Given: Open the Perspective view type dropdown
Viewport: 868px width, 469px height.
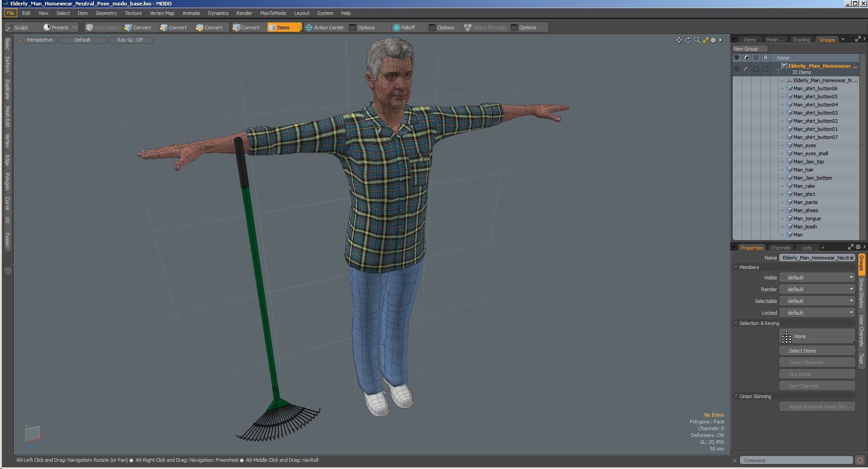Looking at the screenshot, I should tap(40, 40).
